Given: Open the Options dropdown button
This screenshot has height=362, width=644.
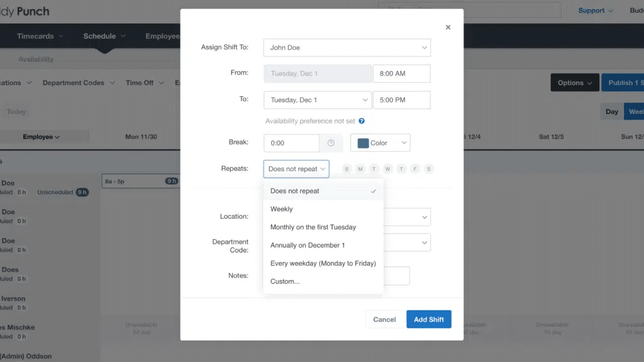Looking at the screenshot, I should [575, 82].
